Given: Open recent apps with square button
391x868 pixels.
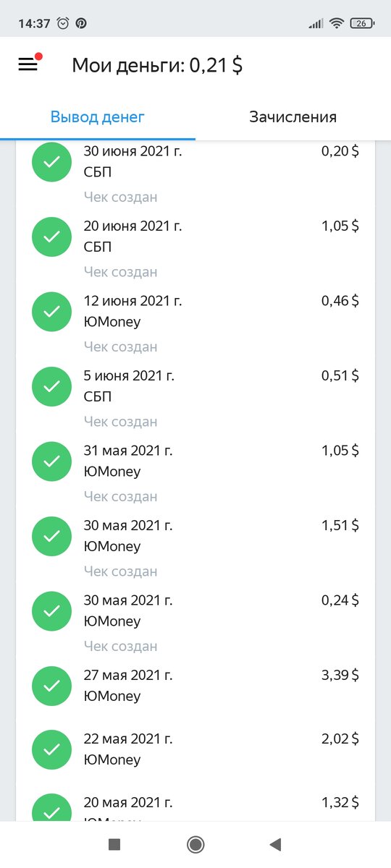Looking at the screenshot, I should pos(114,844).
